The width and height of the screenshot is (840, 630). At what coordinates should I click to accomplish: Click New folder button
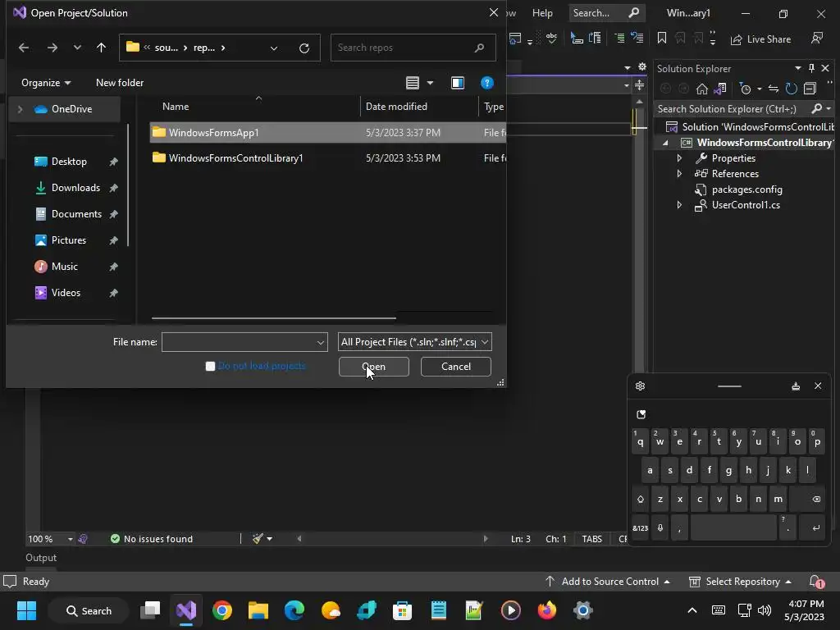tap(120, 83)
